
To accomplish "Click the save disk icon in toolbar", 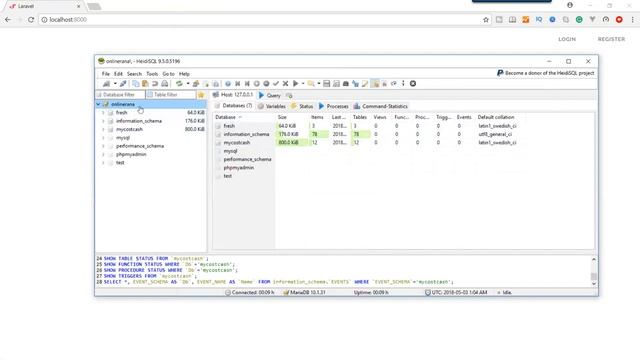I will tap(327, 84).
